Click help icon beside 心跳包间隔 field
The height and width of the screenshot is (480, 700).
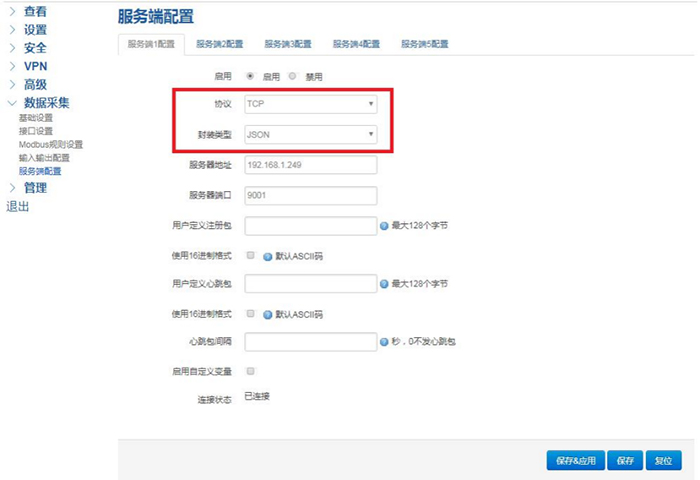click(384, 342)
